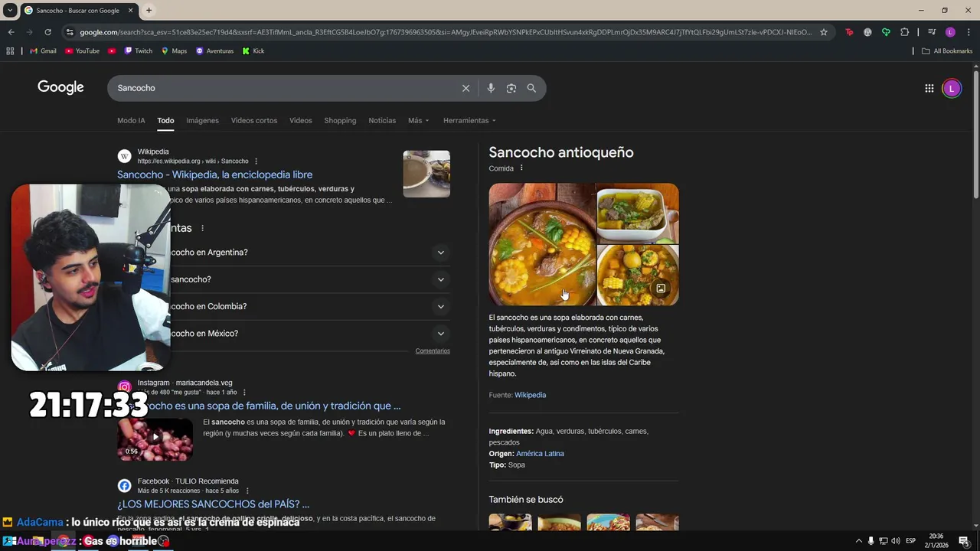Viewport: 980px width, 551px height.
Task: Bookmark this page with the star icon
Action: pos(824,32)
